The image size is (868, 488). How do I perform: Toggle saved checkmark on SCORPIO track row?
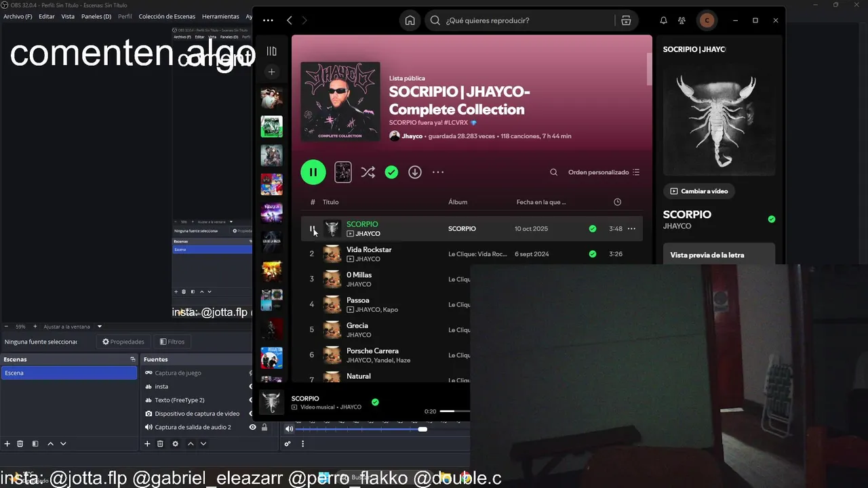point(593,228)
